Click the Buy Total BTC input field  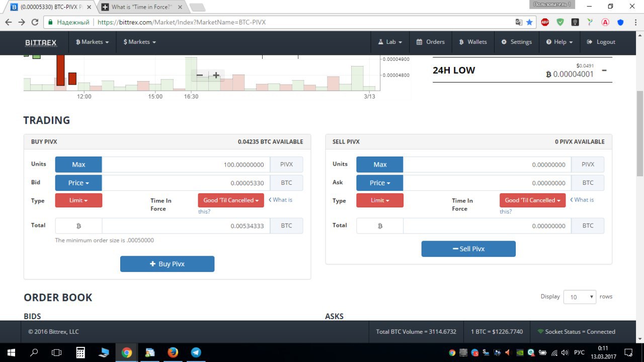point(186,226)
